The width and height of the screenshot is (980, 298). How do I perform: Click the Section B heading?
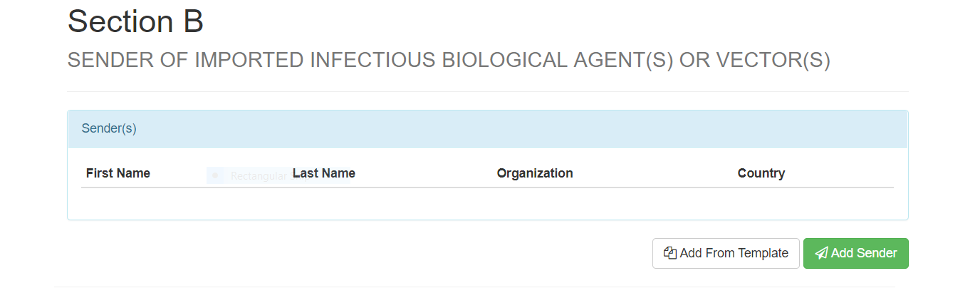click(135, 21)
